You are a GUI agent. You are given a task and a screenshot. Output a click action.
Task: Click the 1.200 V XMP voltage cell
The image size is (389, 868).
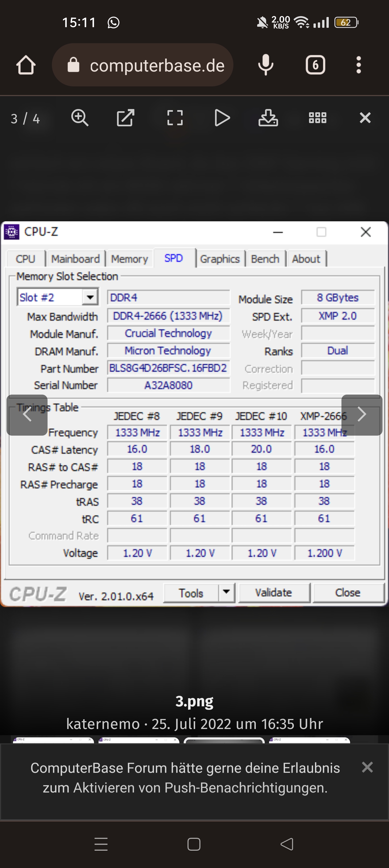pos(324,553)
